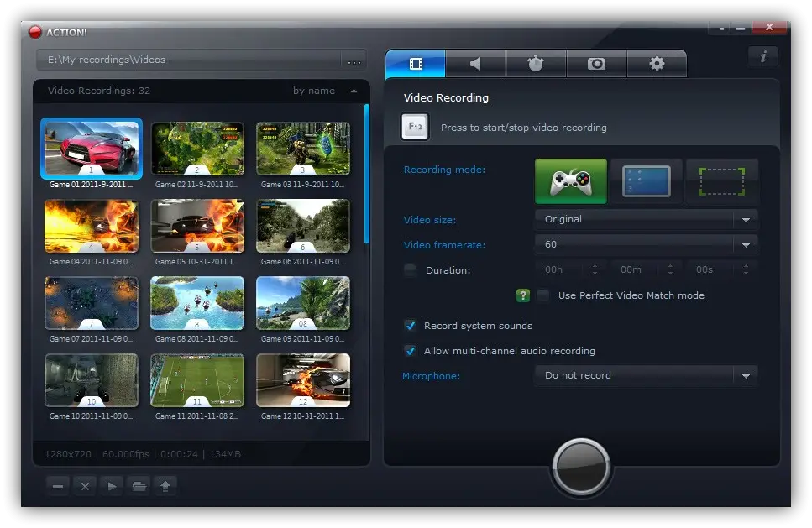Image resolution: width=812 pixels, height=528 pixels.
Task: Upload recording with the up arrow icon
Action: [165, 486]
